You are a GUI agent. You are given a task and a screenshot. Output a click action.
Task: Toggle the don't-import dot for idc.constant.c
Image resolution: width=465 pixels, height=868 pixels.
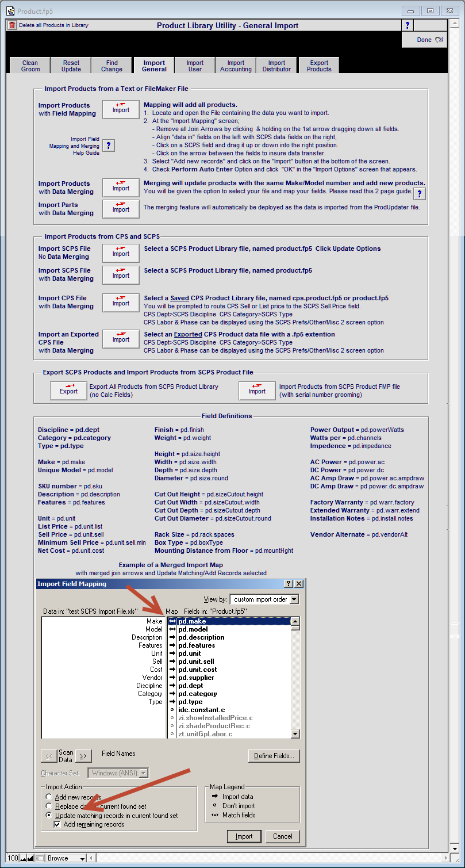coord(172,710)
